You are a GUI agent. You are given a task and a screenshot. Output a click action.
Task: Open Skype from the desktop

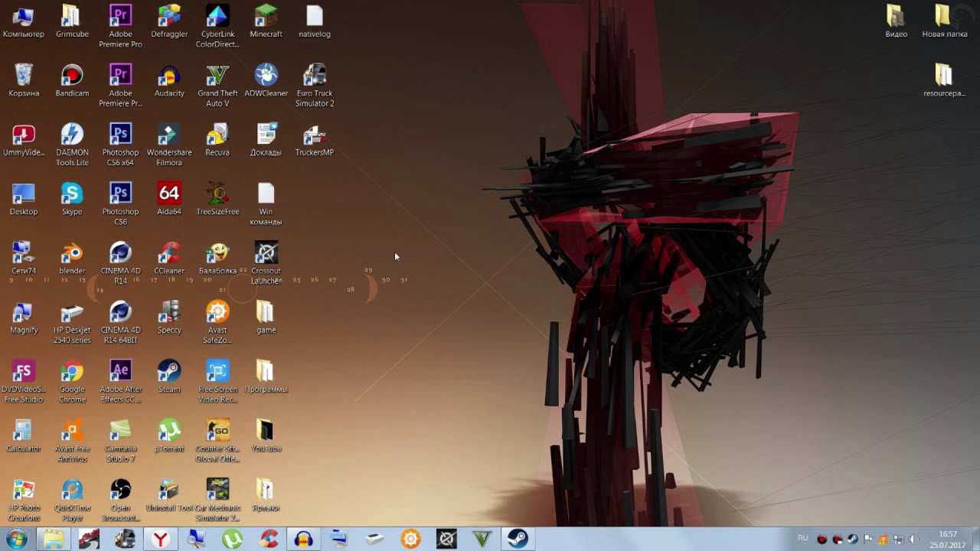click(72, 200)
